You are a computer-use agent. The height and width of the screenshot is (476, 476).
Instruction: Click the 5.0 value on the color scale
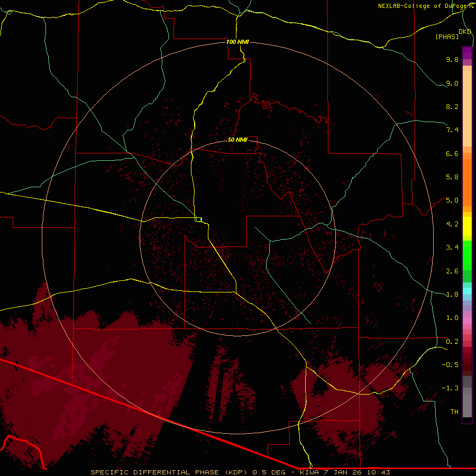click(x=452, y=200)
